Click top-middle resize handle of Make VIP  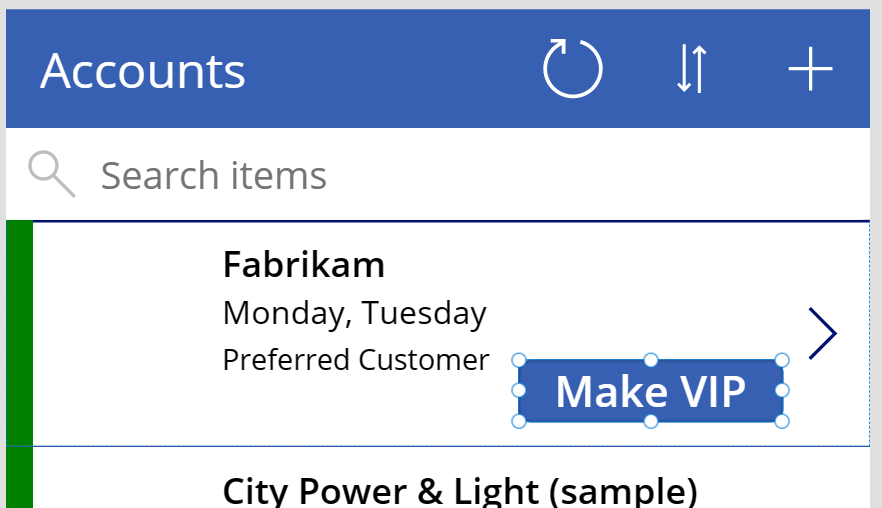point(650,360)
